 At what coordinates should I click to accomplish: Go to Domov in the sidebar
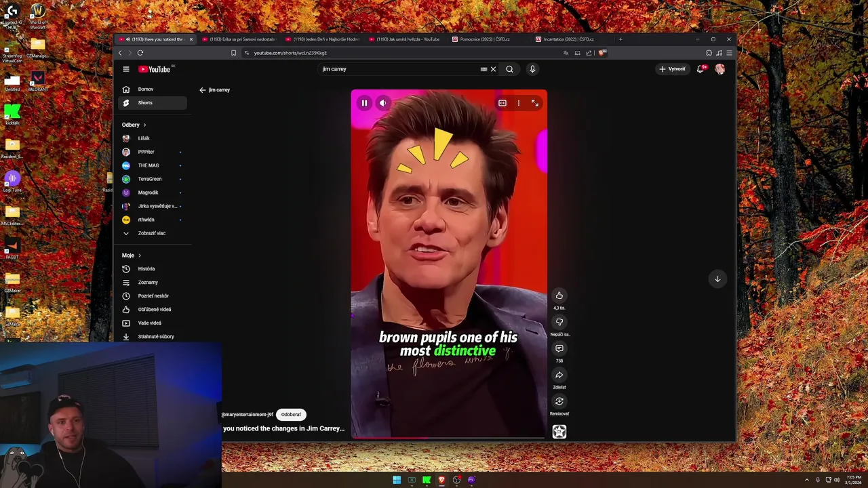pos(153,89)
